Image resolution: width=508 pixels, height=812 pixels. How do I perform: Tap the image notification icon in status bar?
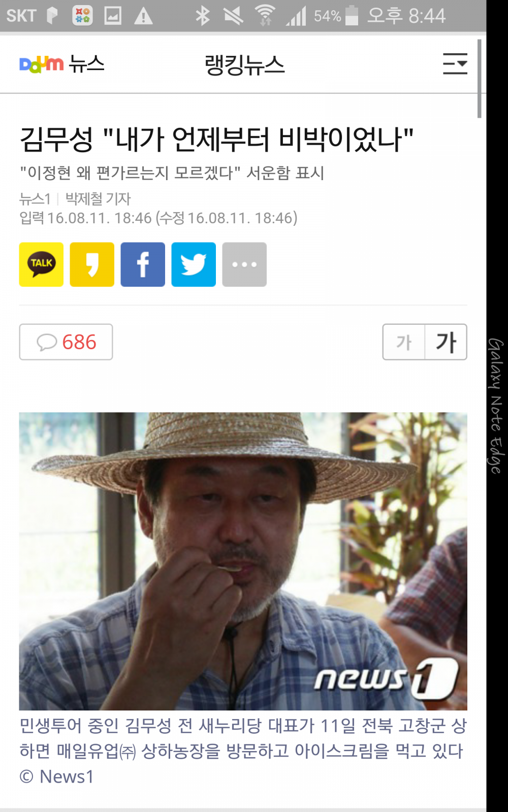pyautogui.click(x=113, y=16)
